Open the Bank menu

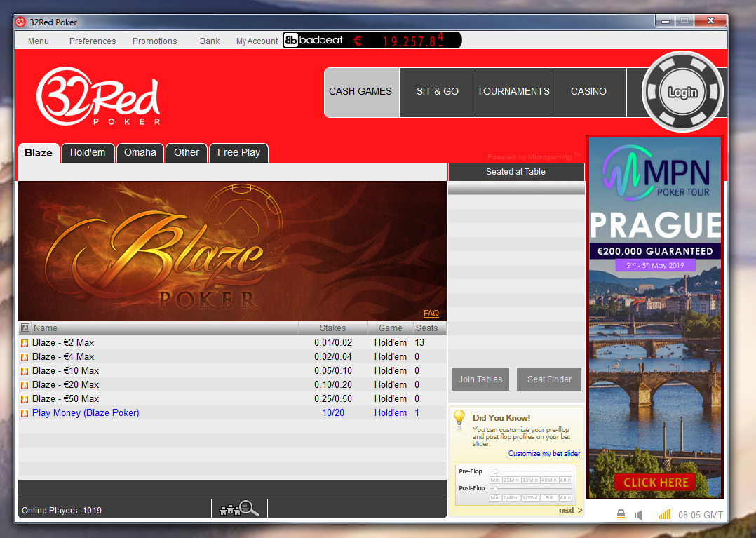pyautogui.click(x=210, y=41)
